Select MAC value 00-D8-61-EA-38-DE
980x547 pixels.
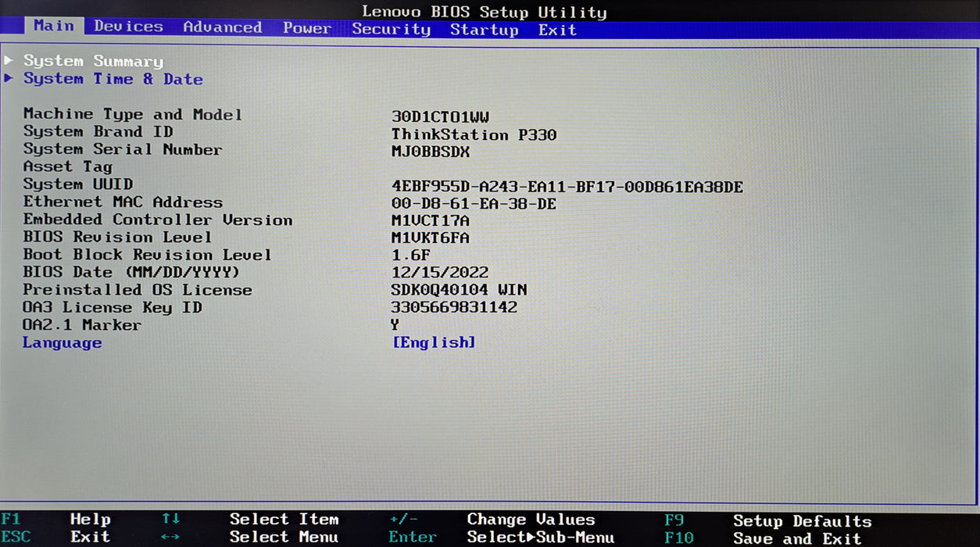(x=474, y=204)
